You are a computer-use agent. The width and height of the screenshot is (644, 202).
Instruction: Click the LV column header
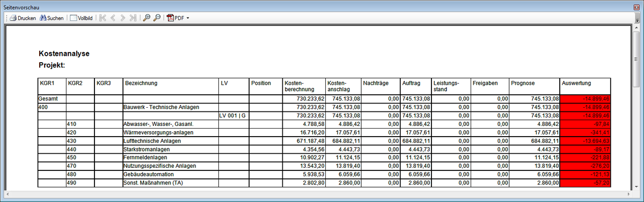pyautogui.click(x=233, y=86)
